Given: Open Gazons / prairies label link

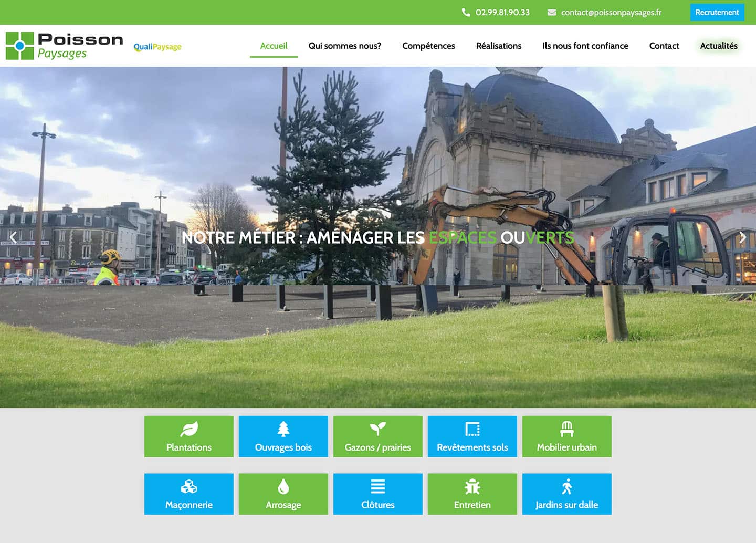Looking at the screenshot, I should pyautogui.click(x=378, y=447).
